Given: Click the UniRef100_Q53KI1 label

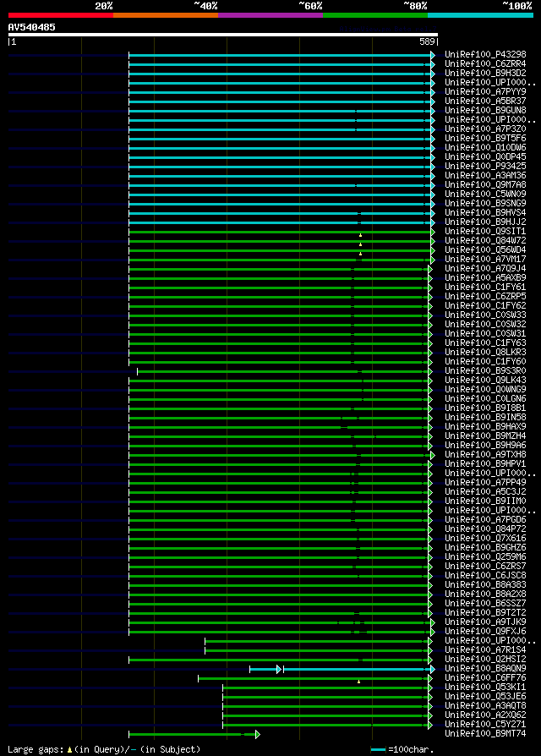Looking at the screenshot, I should coord(485,687).
